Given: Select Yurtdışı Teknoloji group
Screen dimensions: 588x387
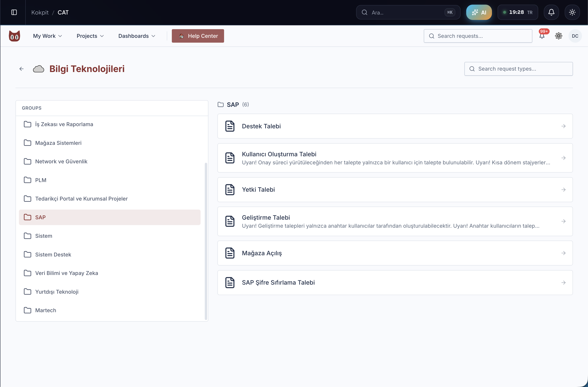Looking at the screenshot, I should pos(110,291).
